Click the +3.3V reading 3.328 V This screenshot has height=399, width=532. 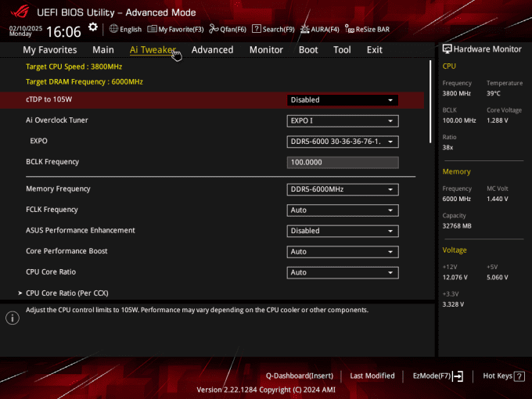453,304
